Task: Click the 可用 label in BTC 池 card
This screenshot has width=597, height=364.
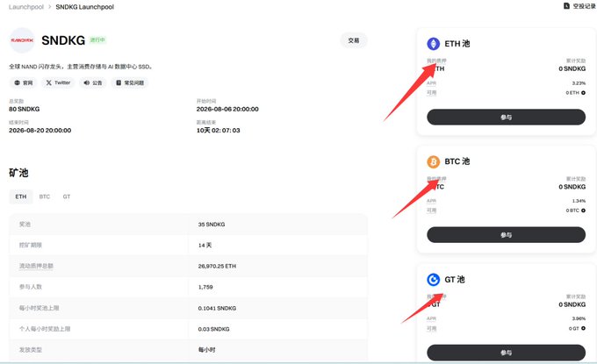Action: pos(431,211)
